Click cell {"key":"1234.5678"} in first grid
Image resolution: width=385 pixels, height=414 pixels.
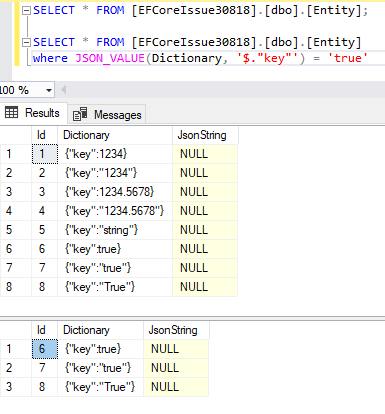click(115, 211)
